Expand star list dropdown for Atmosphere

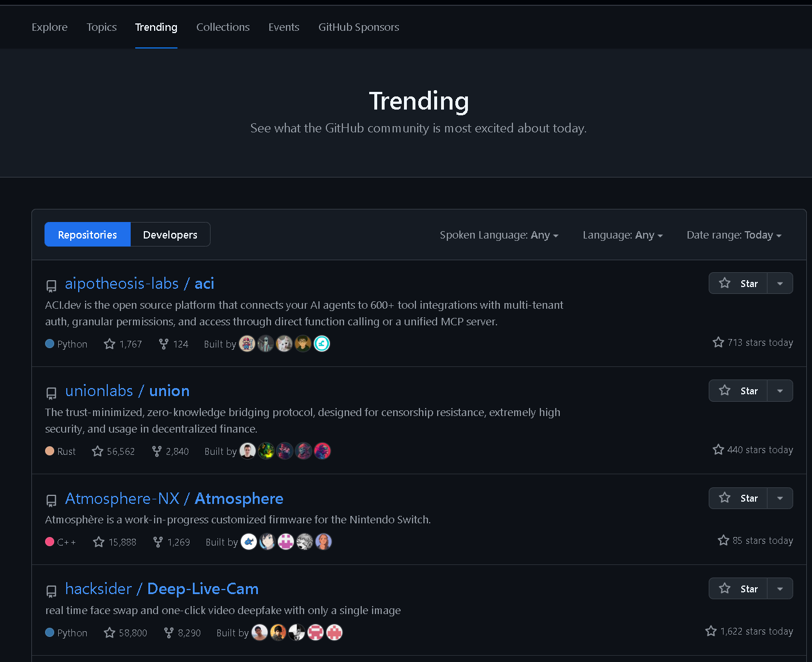coord(780,498)
